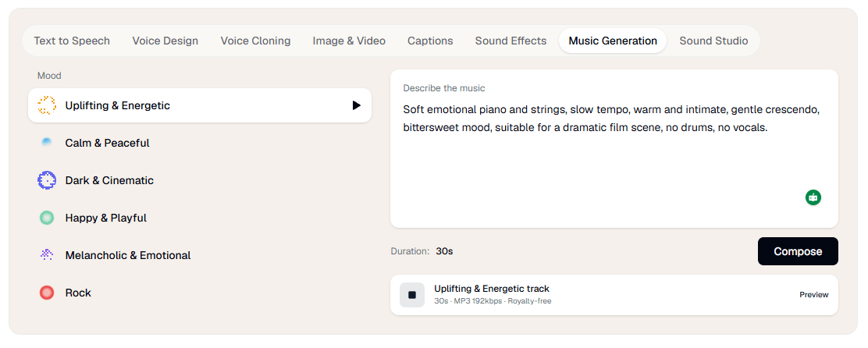Click the Melancholic & Emotional mood icon
This screenshot has width=868, height=348.
(x=47, y=255)
